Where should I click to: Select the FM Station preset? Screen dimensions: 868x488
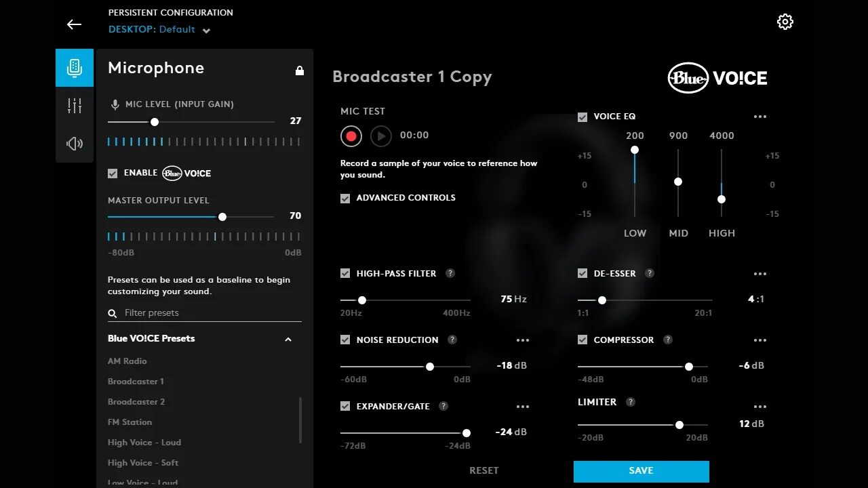(x=130, y=422)
